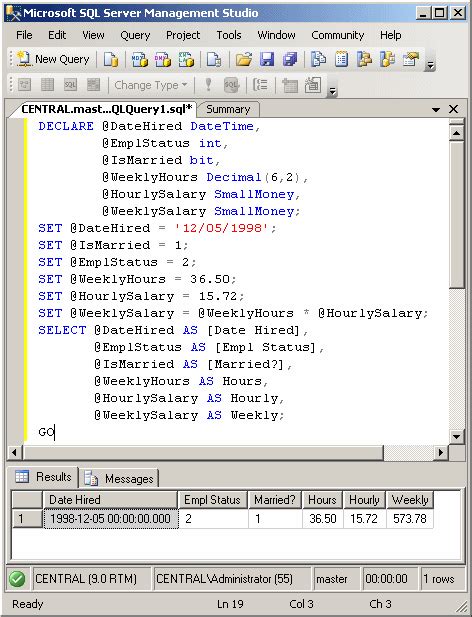This screenshot has height=617, width=472.
Task: Open the Template Explorer icon
Action: pyautogui.click(x=387, y=60)
